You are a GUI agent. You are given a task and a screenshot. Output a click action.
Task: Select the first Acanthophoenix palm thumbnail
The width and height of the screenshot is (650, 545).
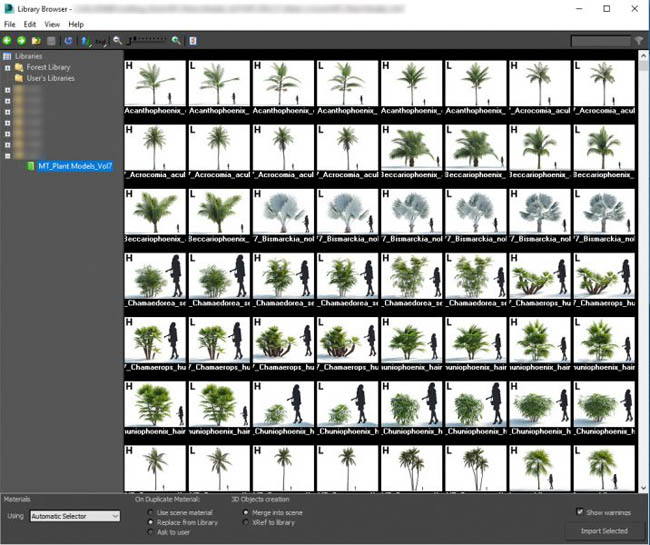(x=155, y=84)
